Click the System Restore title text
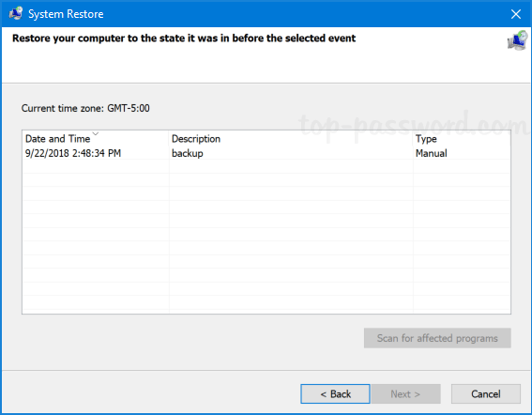 (x=66, y=14)
